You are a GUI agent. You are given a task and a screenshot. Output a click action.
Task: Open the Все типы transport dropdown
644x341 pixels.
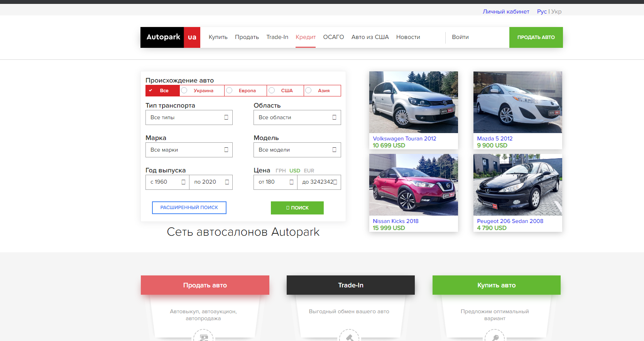pyautogui.click(x=189, y=118)
